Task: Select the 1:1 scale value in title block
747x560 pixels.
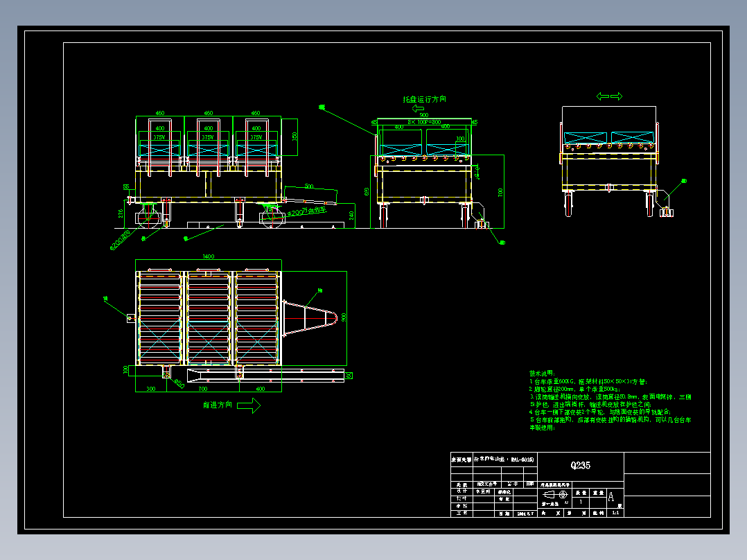Action: click(615, 513)
